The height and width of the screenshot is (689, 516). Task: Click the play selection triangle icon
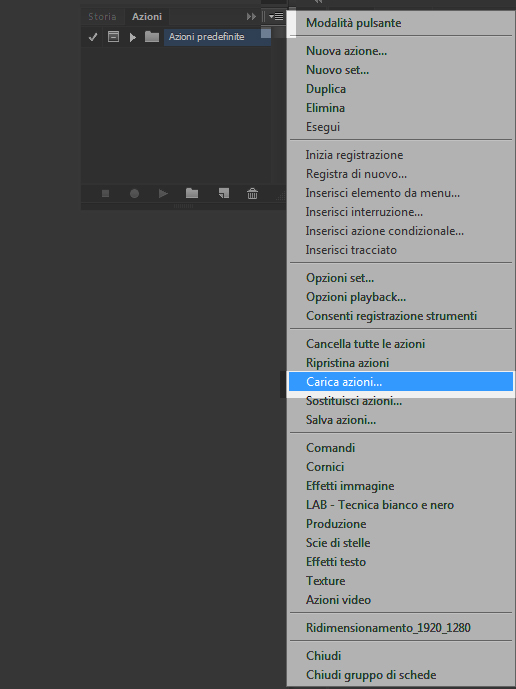tap(163, 193)
